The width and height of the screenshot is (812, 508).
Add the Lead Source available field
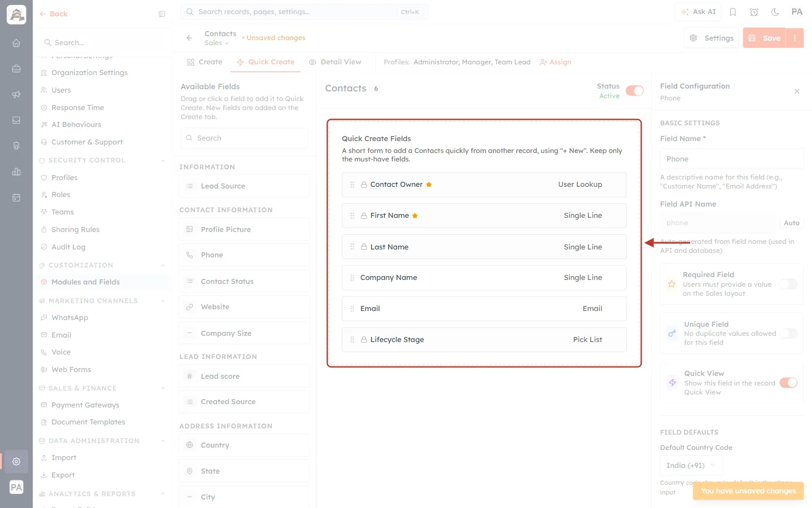(244, 186)
